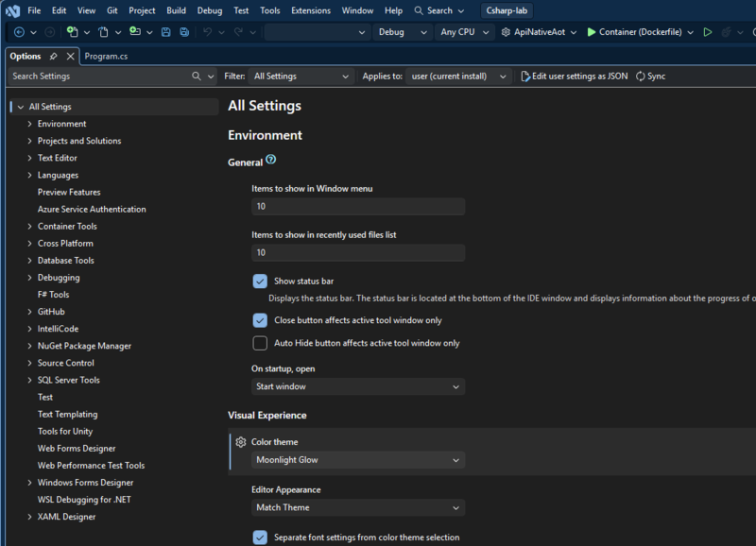Viewport: 756px width, 546px height.
Task: Click the Hot Reload flame icon
Action: tap(726, 32)
